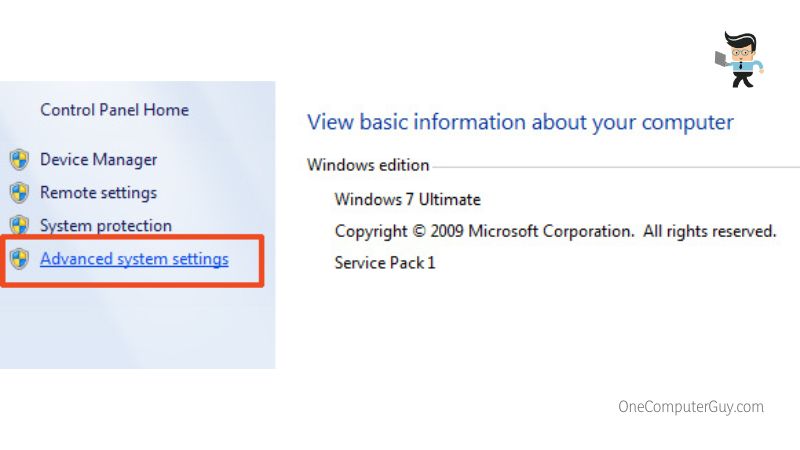Open the Control Panel Home link
800x450 pixels.
114,110
